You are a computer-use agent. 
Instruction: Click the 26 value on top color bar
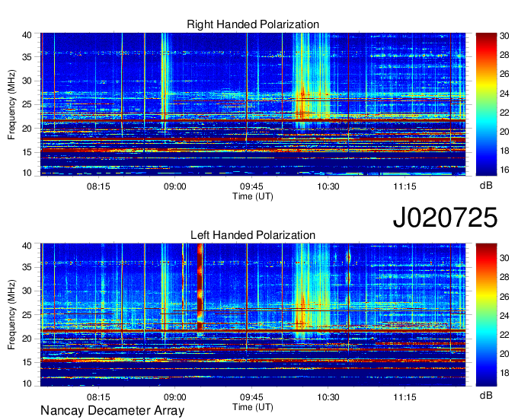[504, 75]
